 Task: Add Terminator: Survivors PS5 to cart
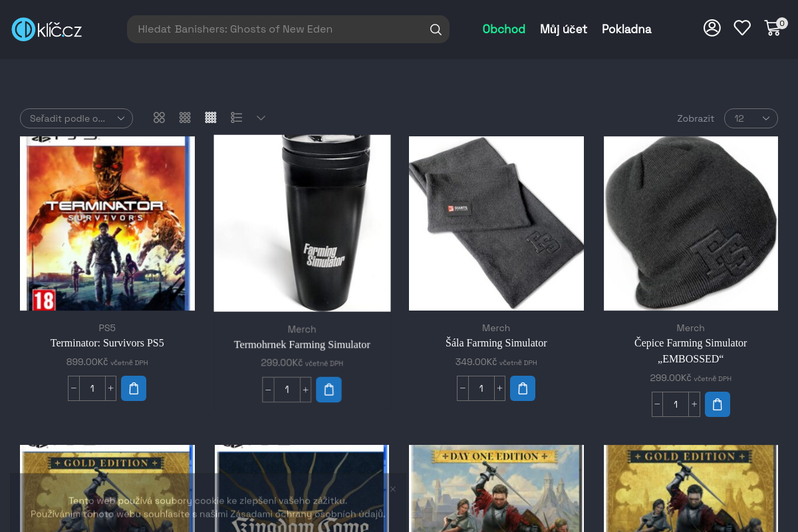pos(134,388)
